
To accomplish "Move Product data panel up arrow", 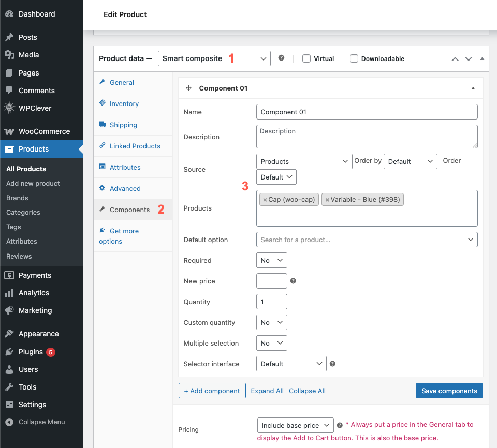I will tap(455, 59).
